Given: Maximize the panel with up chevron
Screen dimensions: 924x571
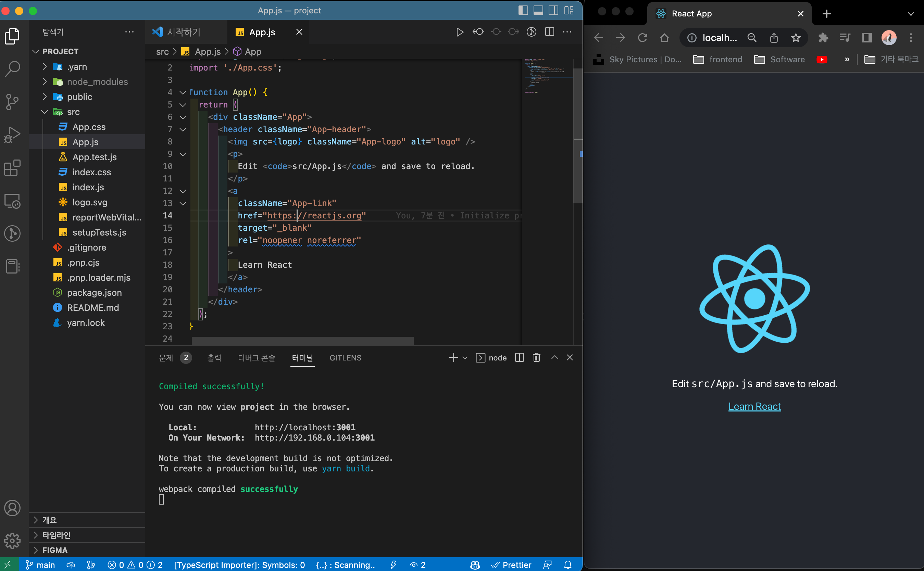Looking at the screenshot, I should click(x=554, y=357).
